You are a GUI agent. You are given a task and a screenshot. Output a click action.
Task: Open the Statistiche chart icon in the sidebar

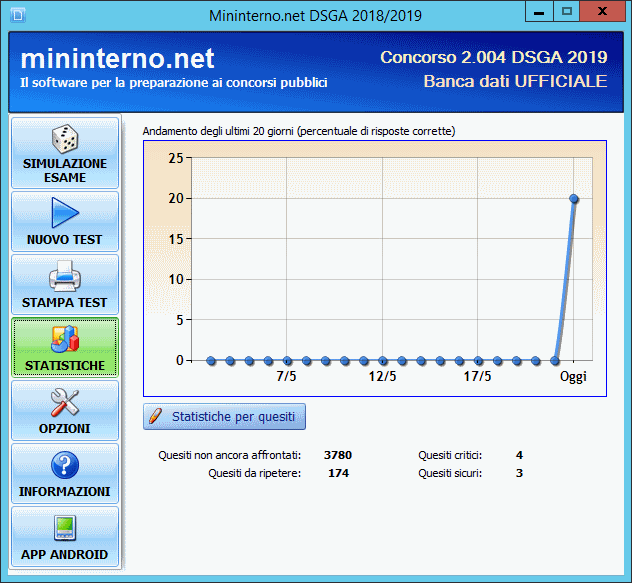pyautogui.click(x=65, y=338)
